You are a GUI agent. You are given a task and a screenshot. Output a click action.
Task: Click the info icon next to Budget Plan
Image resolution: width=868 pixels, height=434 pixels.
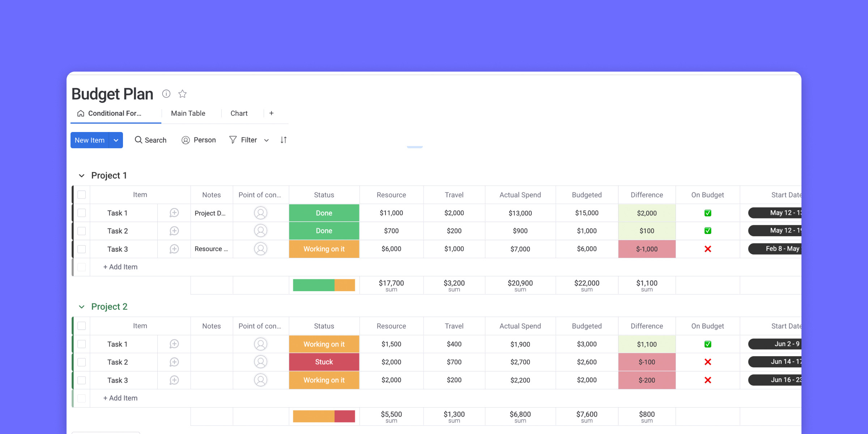point(166,93)
